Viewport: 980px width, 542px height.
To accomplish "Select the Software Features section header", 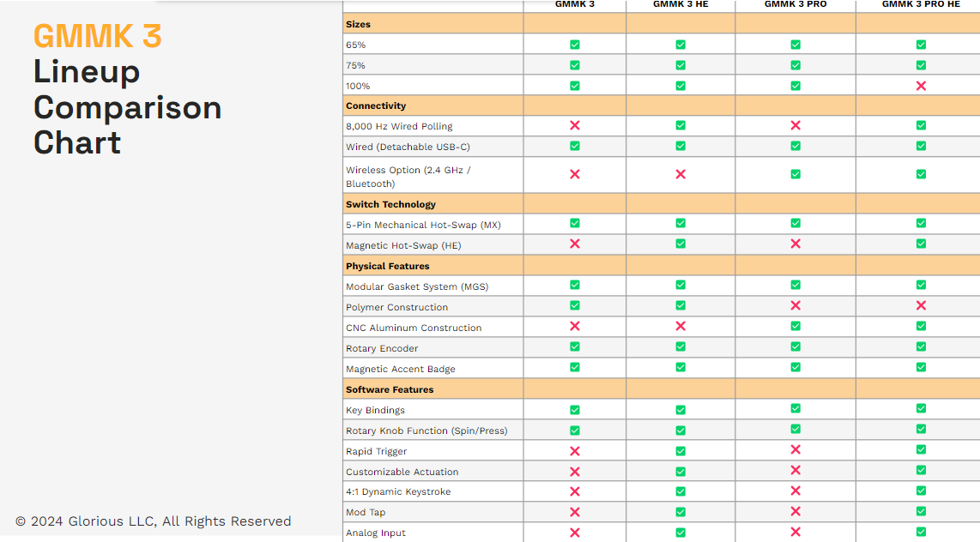I will 390,389.
